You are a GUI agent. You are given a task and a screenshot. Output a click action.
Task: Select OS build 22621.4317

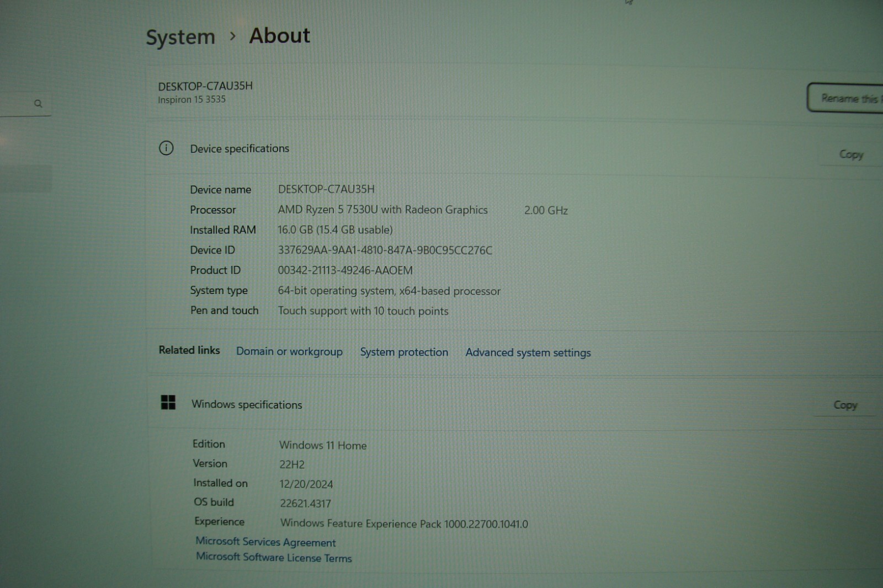pos(305,504)
